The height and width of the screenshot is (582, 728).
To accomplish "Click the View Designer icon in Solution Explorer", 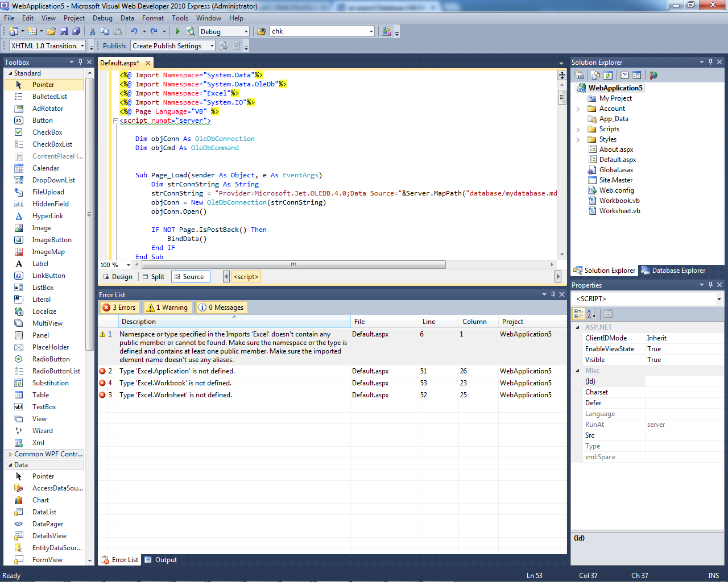I will pos(636,75).
